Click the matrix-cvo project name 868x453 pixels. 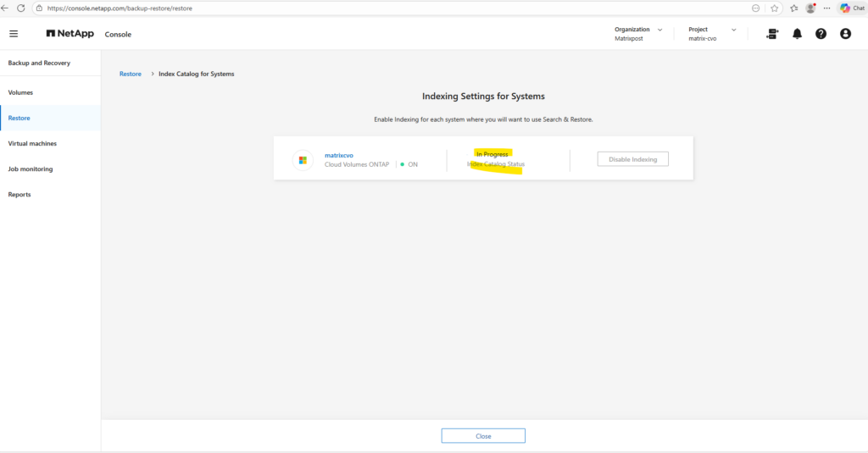click(x=703, y=39)
